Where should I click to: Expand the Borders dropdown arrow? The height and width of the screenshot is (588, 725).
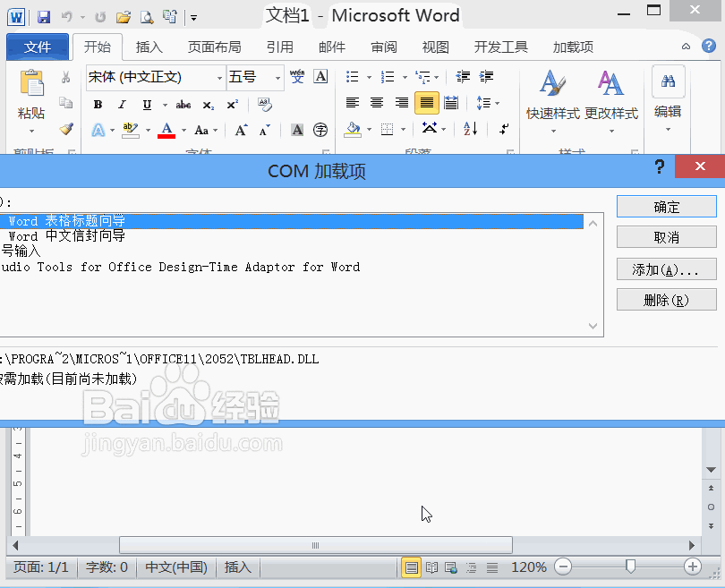pos(403,130)
